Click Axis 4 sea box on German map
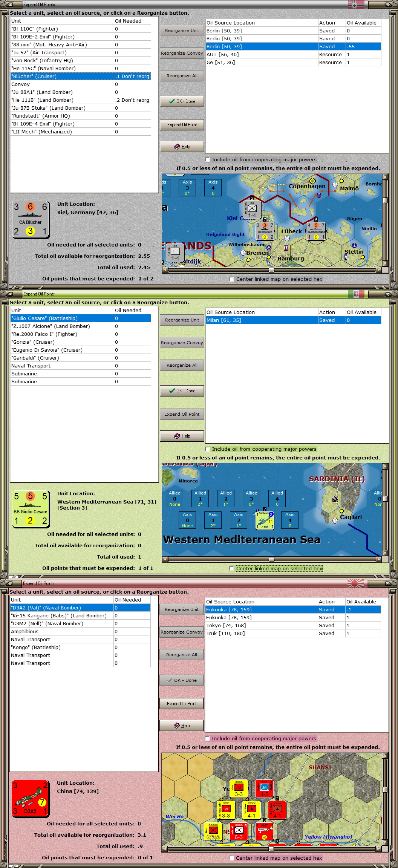 click(x=213, y=187)
